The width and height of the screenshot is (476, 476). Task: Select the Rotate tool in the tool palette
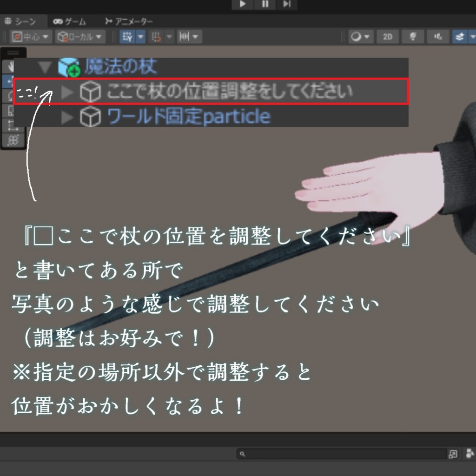point(8,96)
